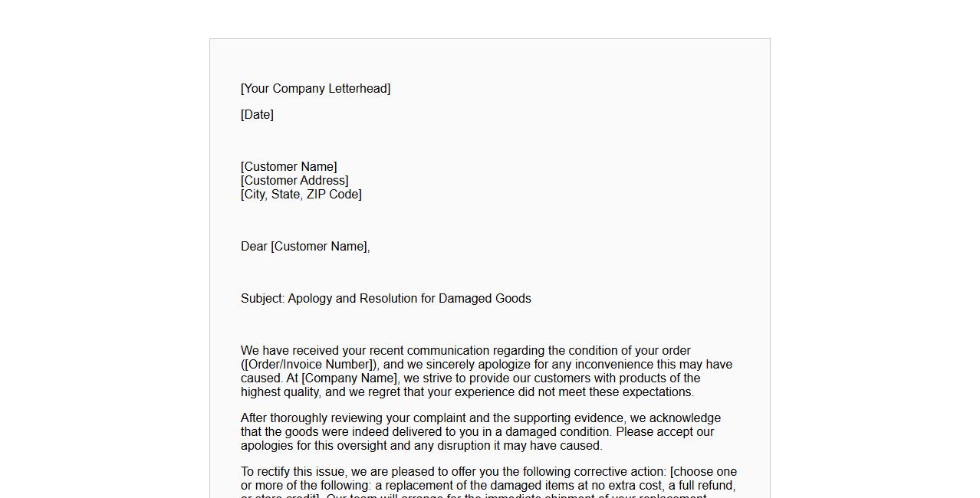The width and height of the screenshot is (980, 498).
Task: Click the word Subject in subject line
Action: tap(262, 299)
